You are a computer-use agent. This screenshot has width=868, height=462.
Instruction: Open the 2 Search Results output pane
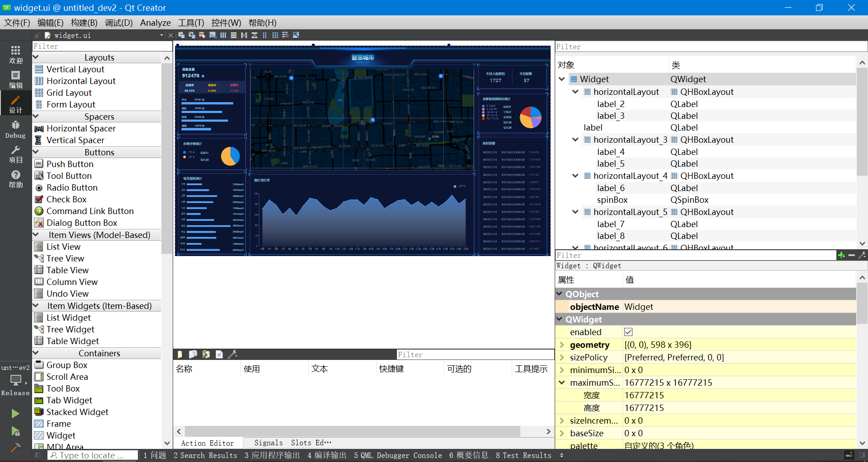coord(205,455)
